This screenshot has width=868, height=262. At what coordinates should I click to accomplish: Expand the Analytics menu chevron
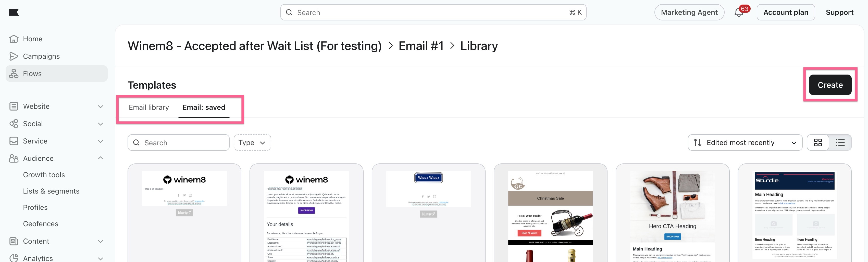(x=101, y=259)
